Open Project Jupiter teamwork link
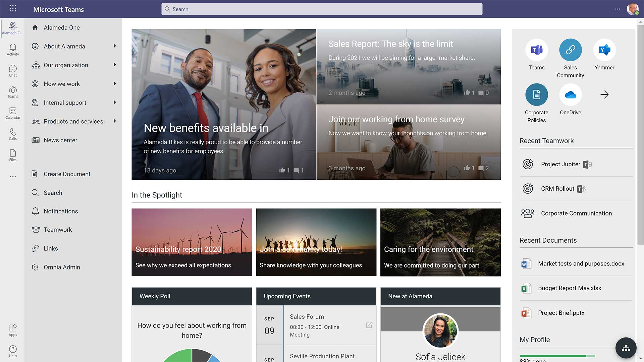Image resolution: width=644 pixels, height=362 pixels. (560, 164)
